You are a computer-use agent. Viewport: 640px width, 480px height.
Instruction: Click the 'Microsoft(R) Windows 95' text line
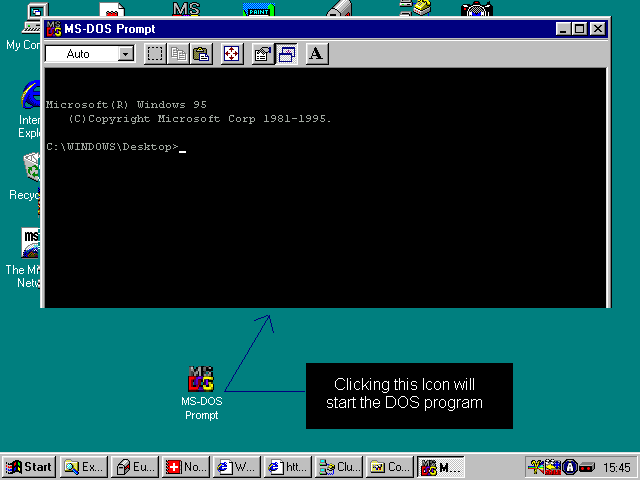pyautogui.click(x=126, y=105)
